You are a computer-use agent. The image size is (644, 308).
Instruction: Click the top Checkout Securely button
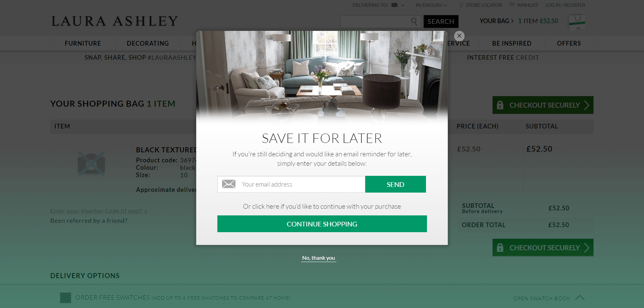[543, 105]
